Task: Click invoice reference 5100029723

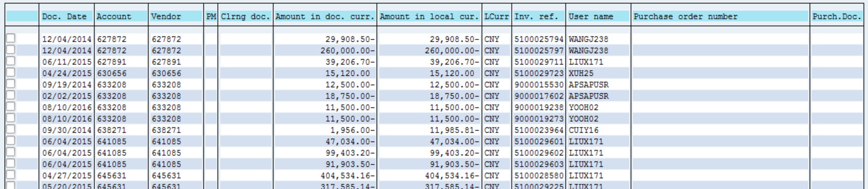Action: coord(539,73)
